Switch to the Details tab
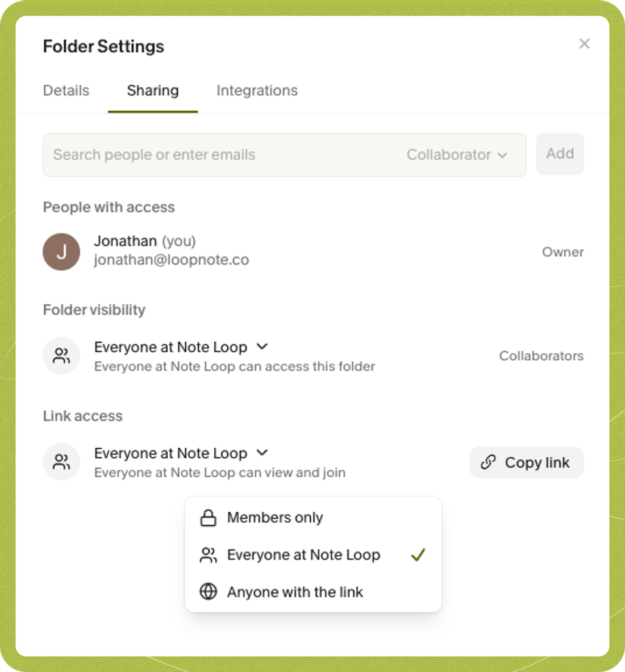The width and height of the screenshot is (625, 672). (x=66, y=90)
